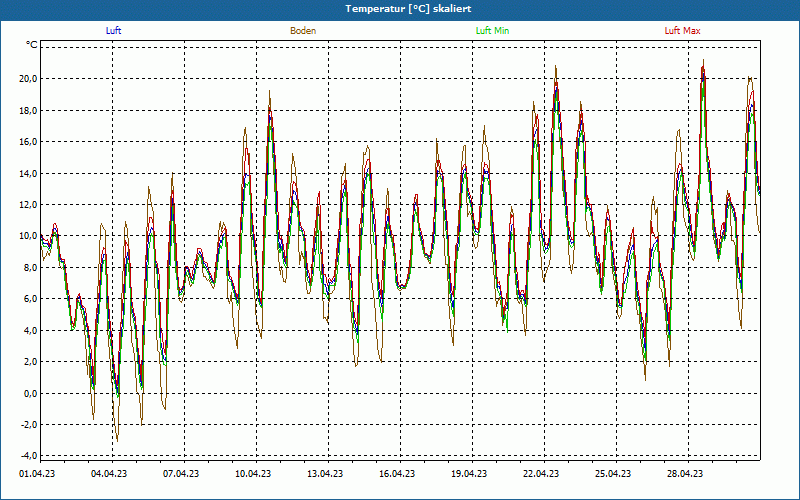Click the 07.04.23 date label

point(181,474)
